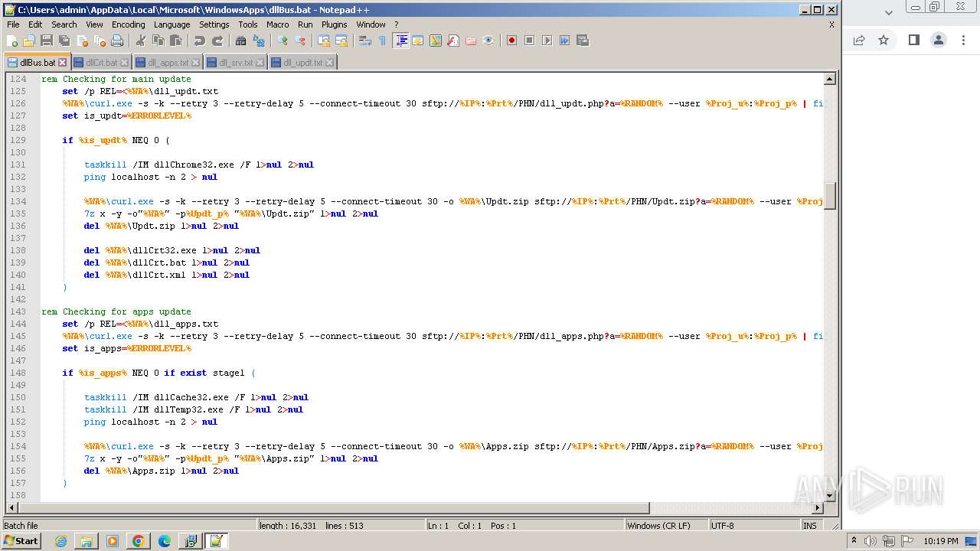This screenshot has width=980, height=551.
Task: Toggle Show All Characters pilcrow icon
Action: pyautogui.click(x=383, y=41)
